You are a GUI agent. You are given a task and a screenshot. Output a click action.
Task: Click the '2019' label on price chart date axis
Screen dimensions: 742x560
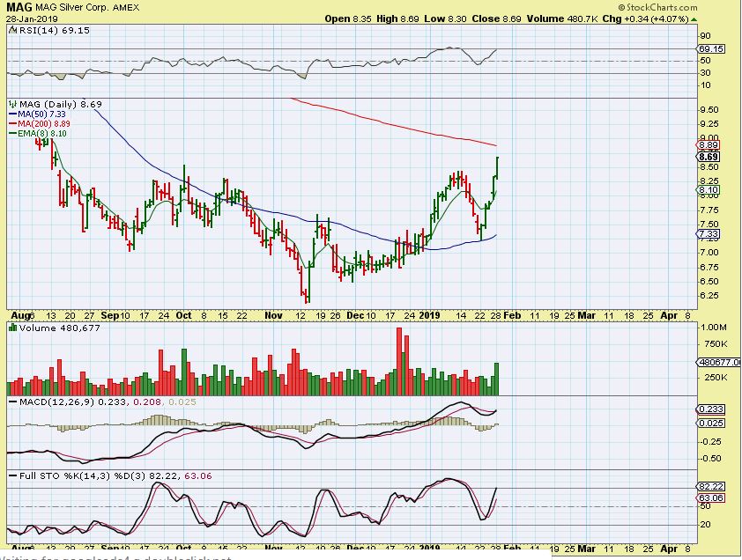[430, 315]
